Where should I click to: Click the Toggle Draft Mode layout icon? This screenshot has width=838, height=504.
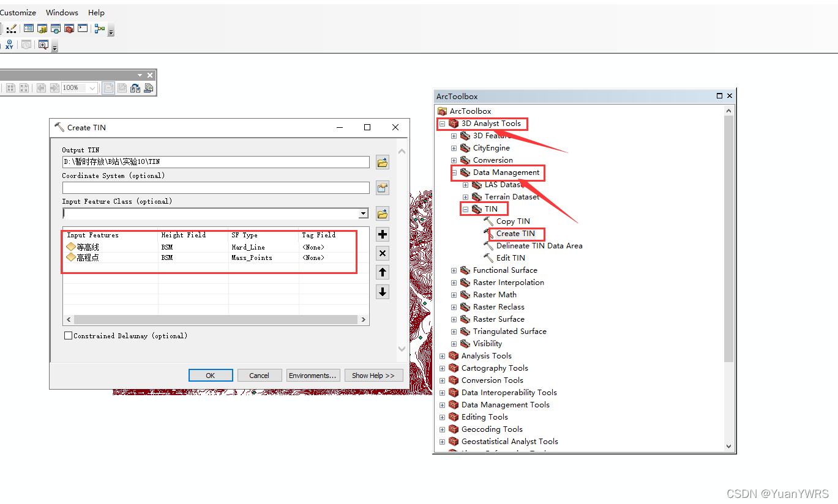coord(108,88)
